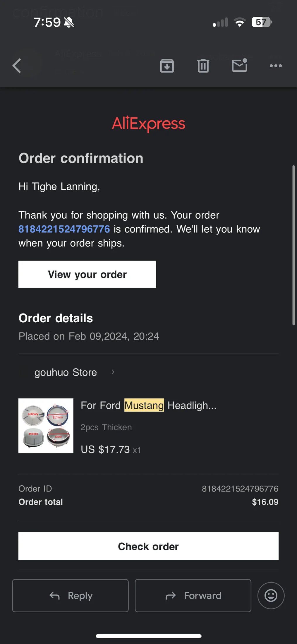Add an emoji reaction

271,595
